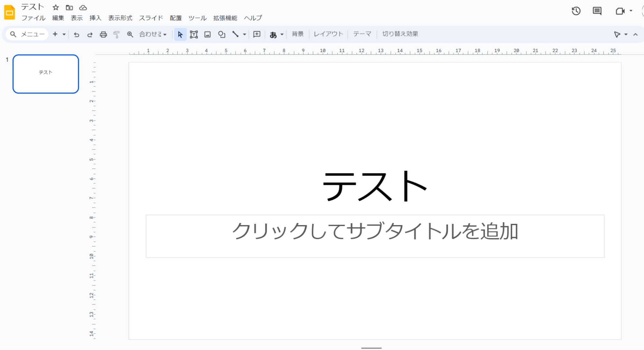Open the comments panel icon
Image resolution: width=644 pixels, height=350 pixels.
click(597, 11)
